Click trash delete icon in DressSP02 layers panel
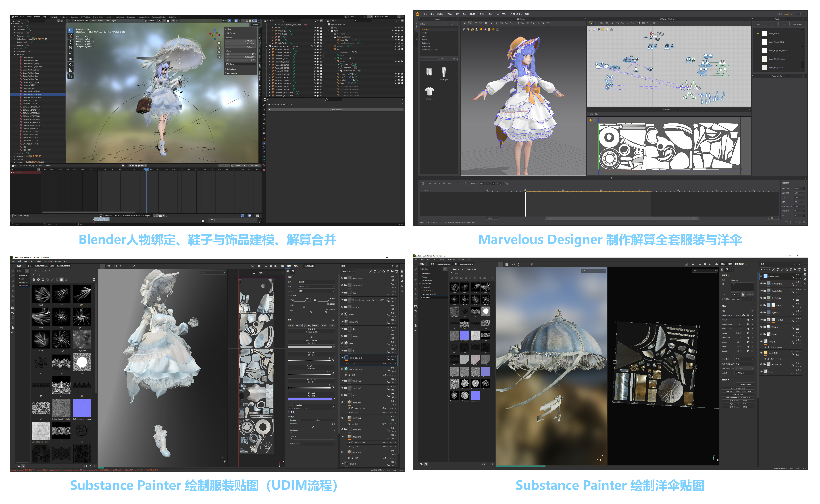This screenshot has width=820, height=504. tap(396, 271)
